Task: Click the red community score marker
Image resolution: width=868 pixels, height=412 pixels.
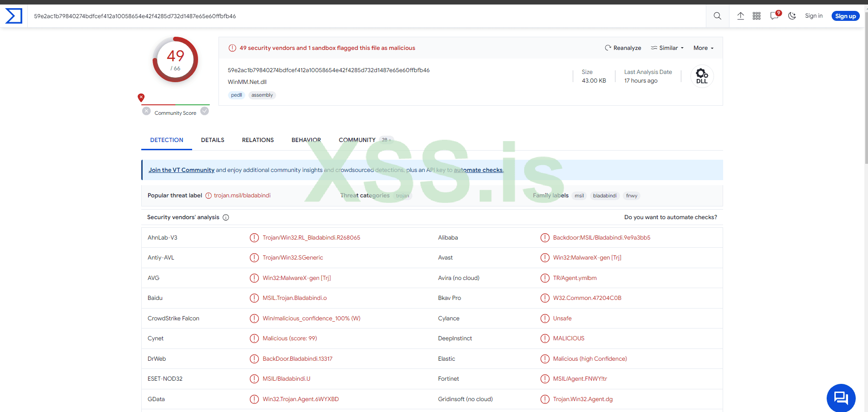Action: click(x=141, y=97)
